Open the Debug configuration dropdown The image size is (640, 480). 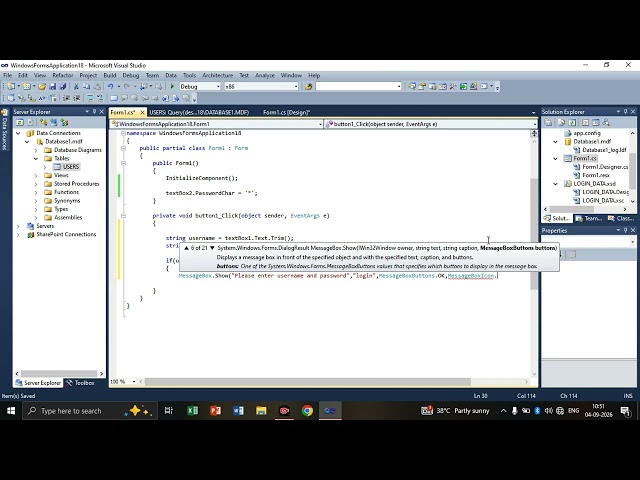[x=218, y=87]
